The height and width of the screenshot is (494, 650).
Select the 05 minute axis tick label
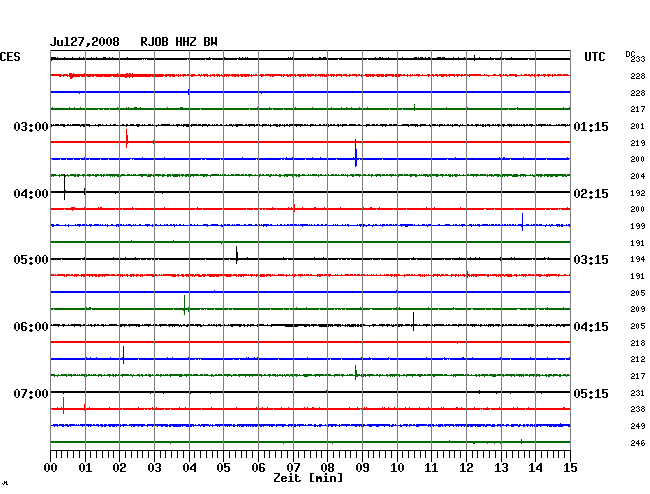pyautogui.click(x=223, y=468)
